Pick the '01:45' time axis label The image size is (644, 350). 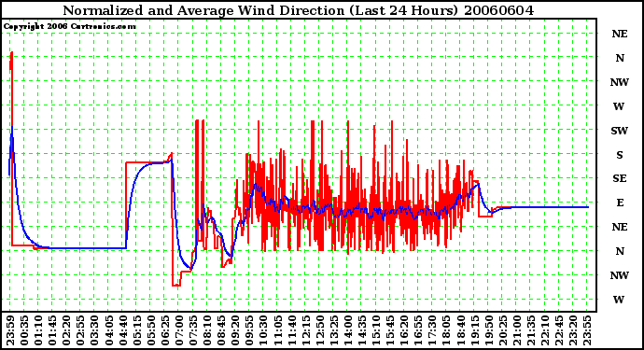tap(52, 330)
